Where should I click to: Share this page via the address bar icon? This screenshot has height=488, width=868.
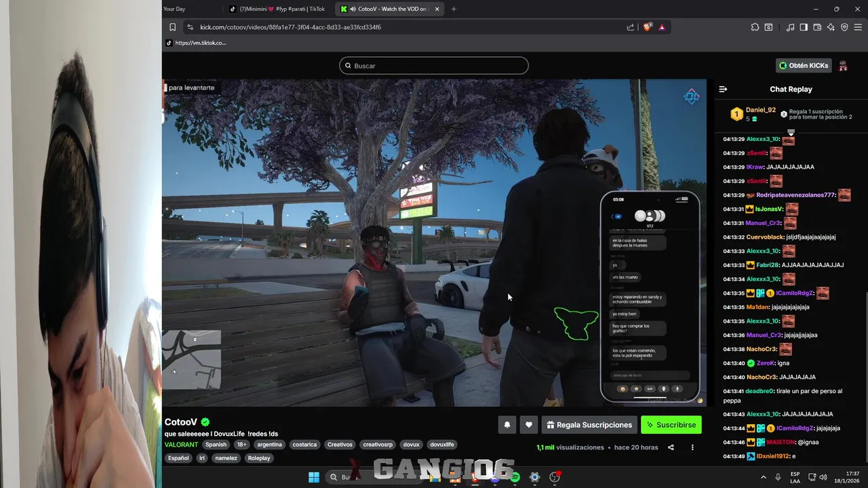click(631, 27)
